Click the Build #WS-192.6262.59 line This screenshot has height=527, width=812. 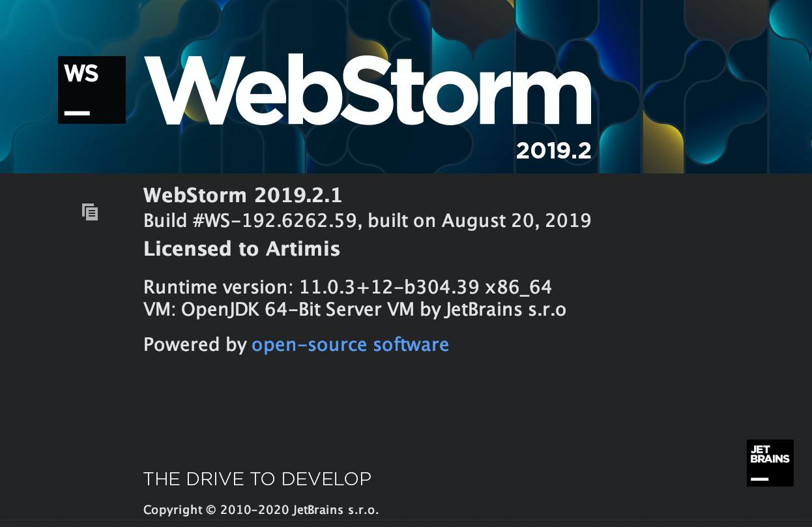[x=367, y=220]
